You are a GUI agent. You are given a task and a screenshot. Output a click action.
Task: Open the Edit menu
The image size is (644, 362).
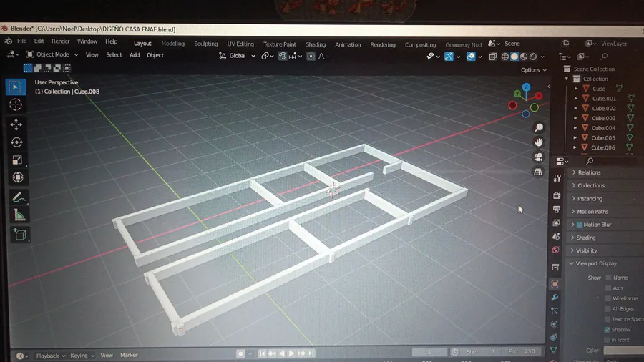(x=39, y=41)
